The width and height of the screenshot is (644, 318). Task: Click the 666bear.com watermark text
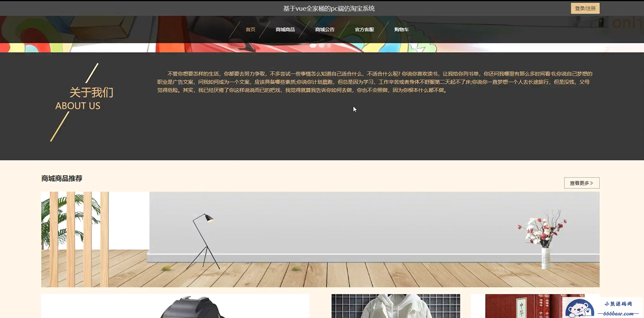(x=618, y=313)
